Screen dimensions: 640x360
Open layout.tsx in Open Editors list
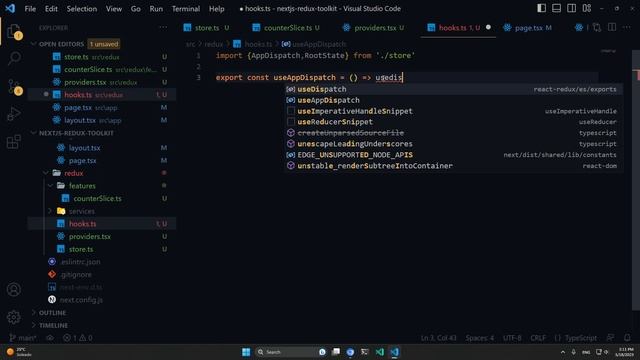102,120
